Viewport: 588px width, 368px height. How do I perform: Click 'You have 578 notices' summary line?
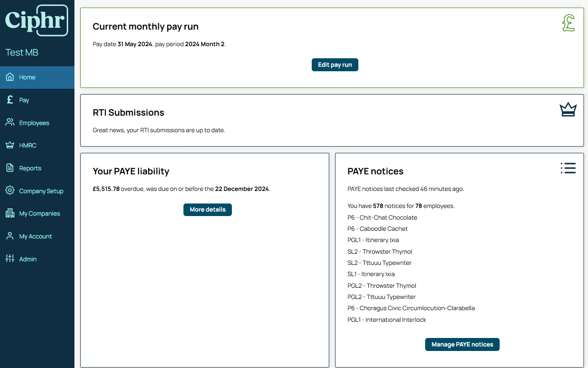pos(401,206)
